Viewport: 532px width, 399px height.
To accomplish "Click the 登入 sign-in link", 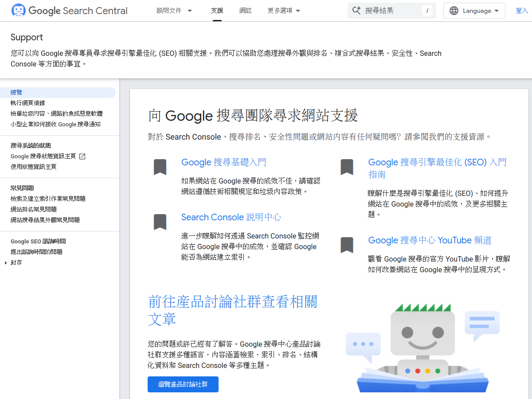I will (x=522, y=11).
